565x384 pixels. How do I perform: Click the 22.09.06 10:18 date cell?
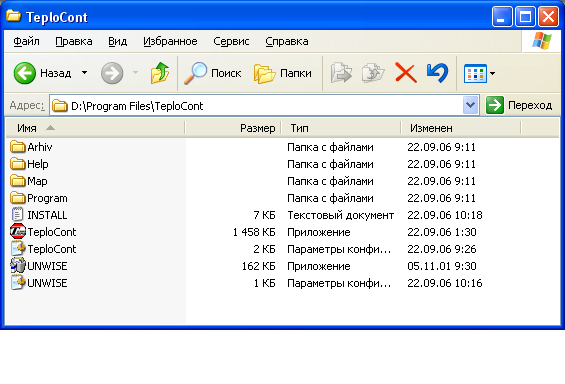tap(445, 215)
